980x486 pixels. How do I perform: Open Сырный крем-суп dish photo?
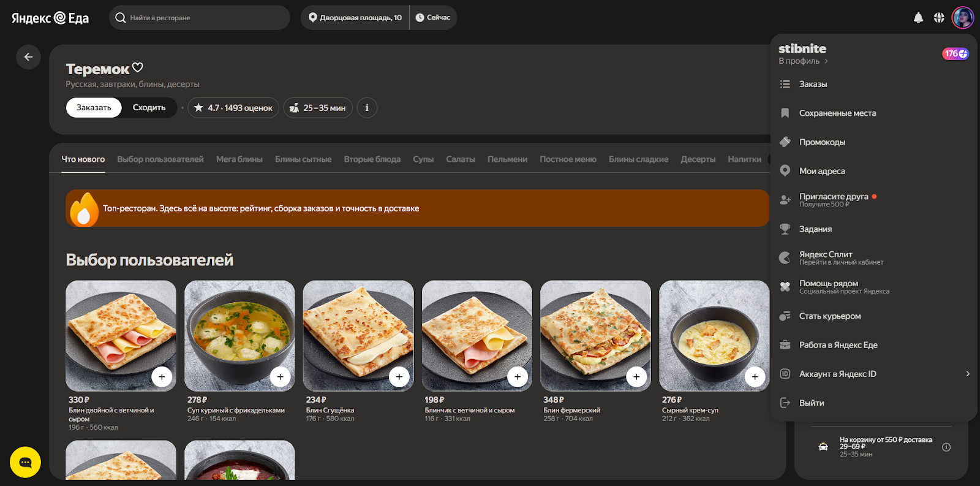point(714,336)
